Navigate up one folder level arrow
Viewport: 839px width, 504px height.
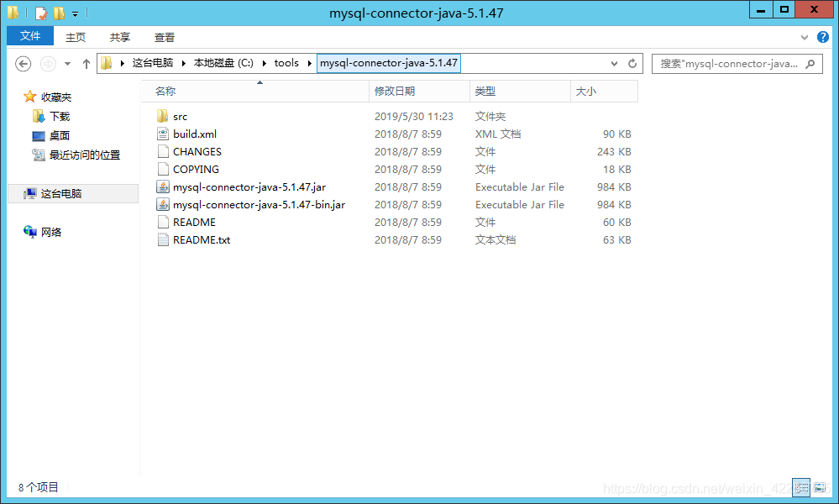[87, 64]
